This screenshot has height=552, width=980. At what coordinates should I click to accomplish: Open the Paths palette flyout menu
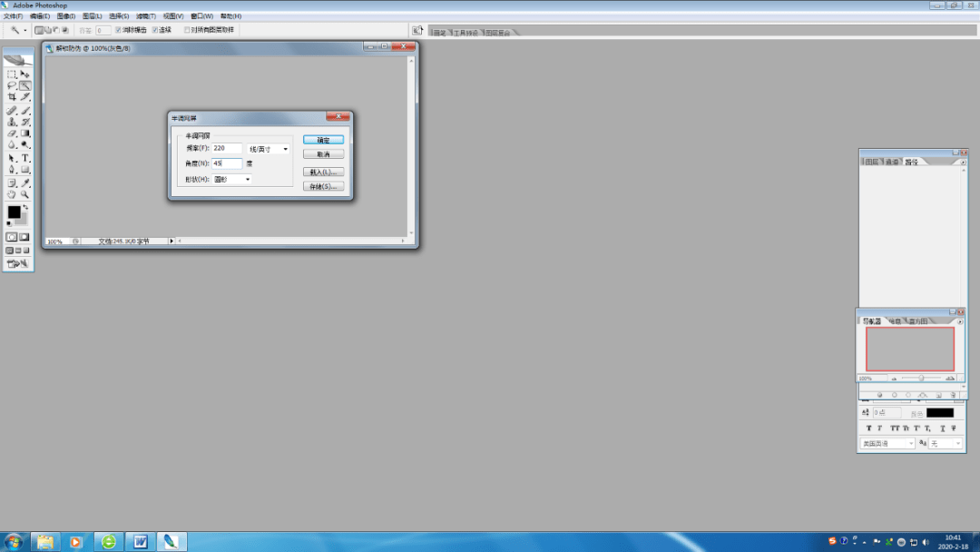[963, 162]
